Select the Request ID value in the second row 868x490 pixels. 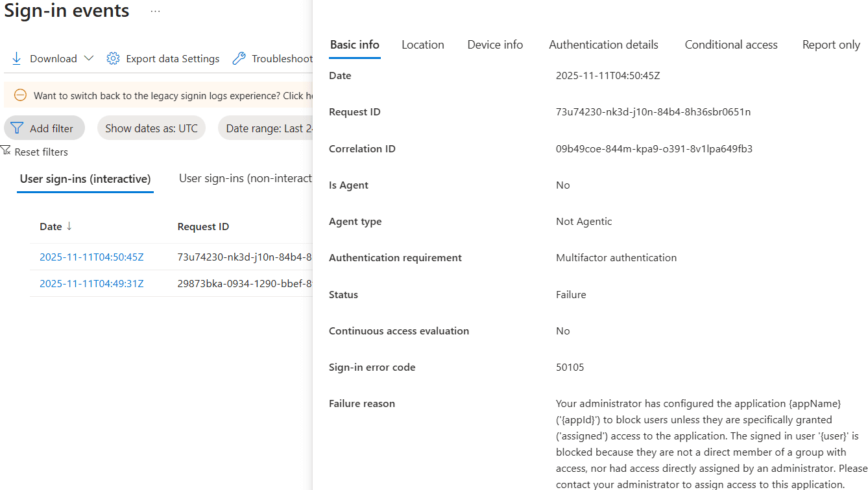[x=245, y=283]
